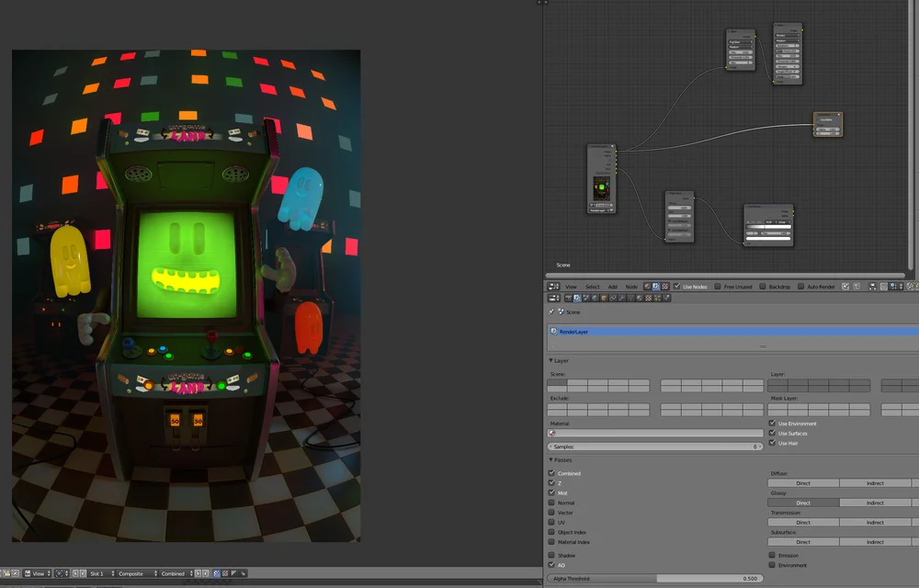
Task: Open the Render Layers properties tab
Action: pyautogui.click(x=577, y=298)
